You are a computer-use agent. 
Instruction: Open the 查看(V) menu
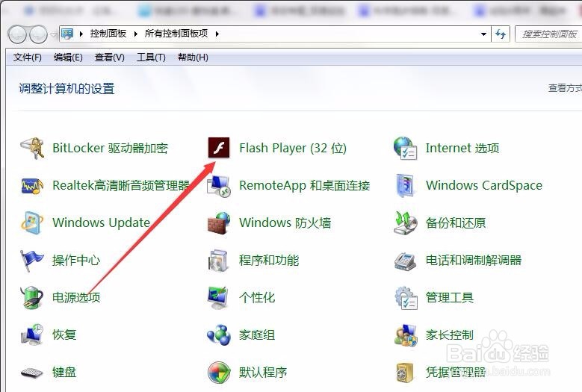point(110,57)
